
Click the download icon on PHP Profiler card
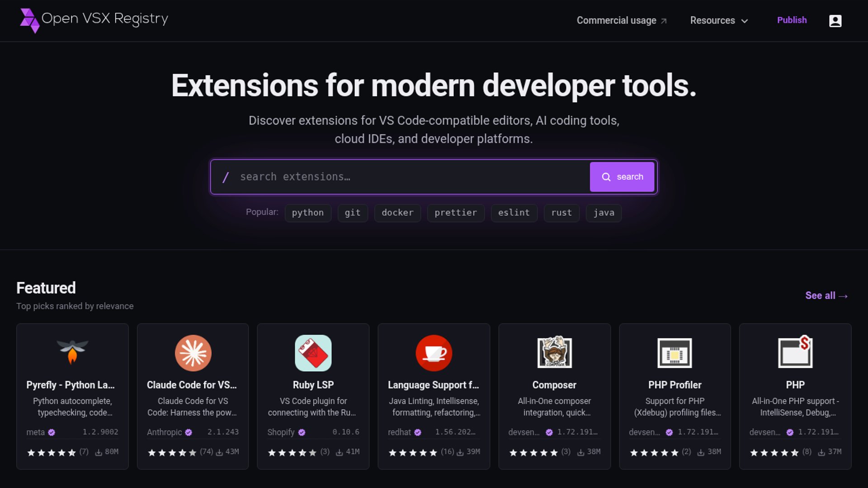pyautogui.click(x=701, y=452)
